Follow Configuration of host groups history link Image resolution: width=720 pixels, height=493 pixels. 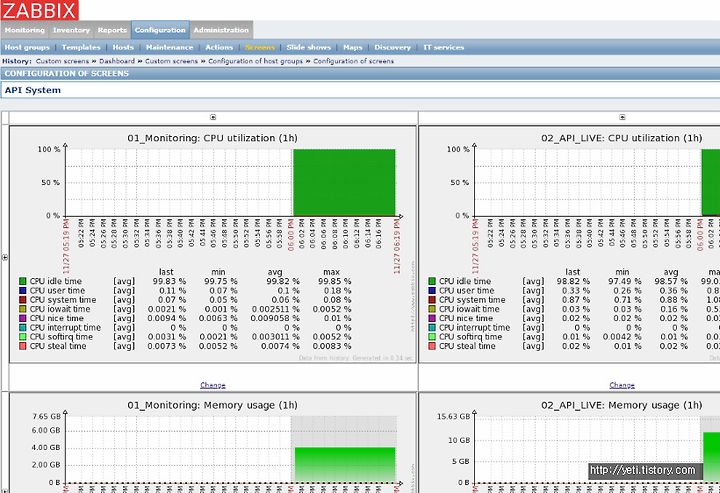click(x=256, y=61)
